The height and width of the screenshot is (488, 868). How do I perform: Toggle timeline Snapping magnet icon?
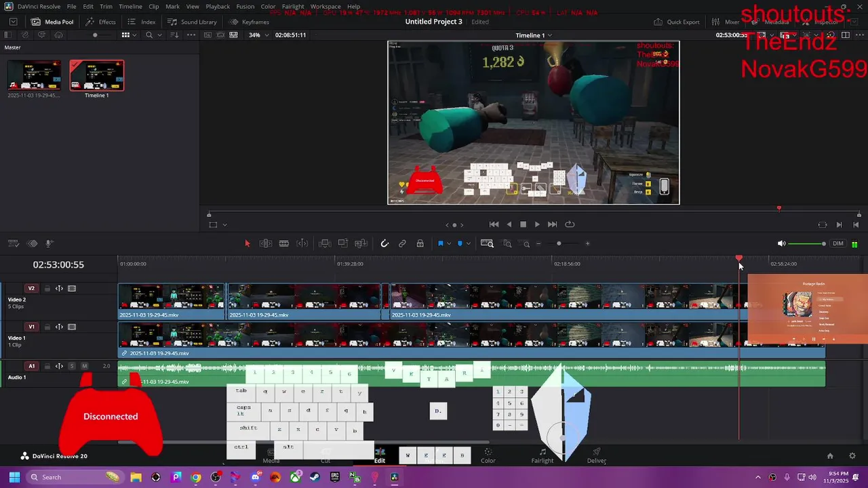[x=384, y=243]
